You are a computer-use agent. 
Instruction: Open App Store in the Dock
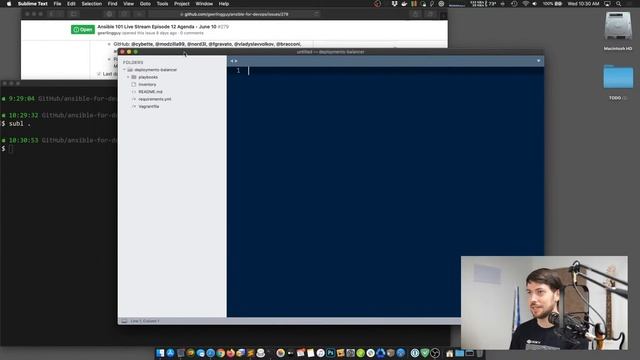click(x=170, y=353)
